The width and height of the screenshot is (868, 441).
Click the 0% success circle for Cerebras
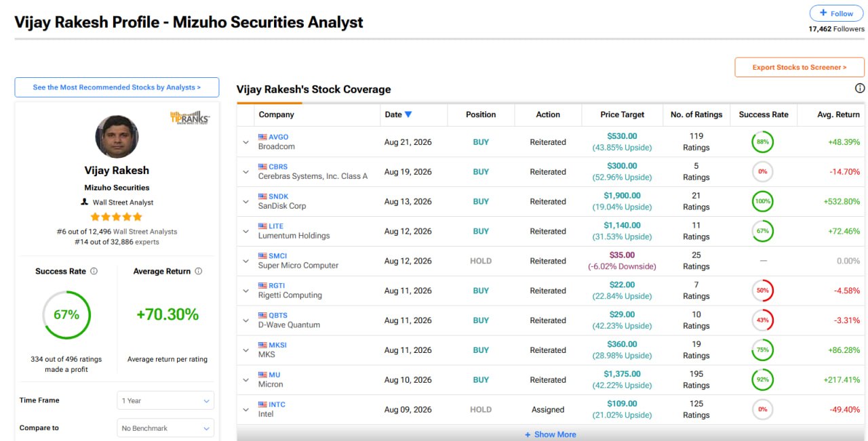click(x=762, y=172)
